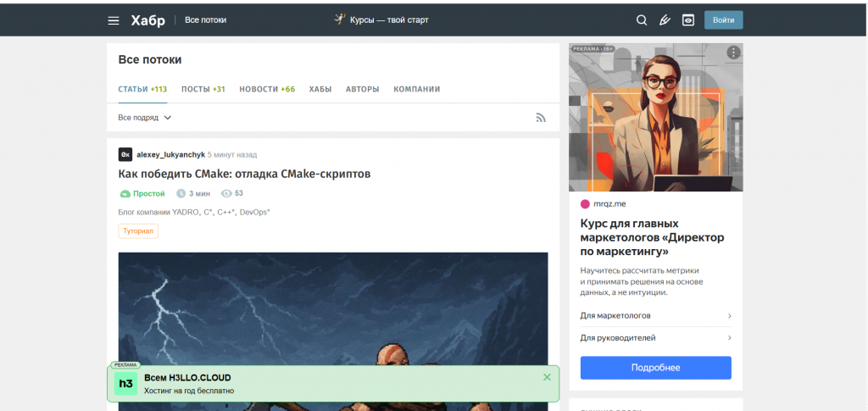This screenshot has height=411, width=868.
Task: Open the Авторы tab
Action: (x=363, y=89)
